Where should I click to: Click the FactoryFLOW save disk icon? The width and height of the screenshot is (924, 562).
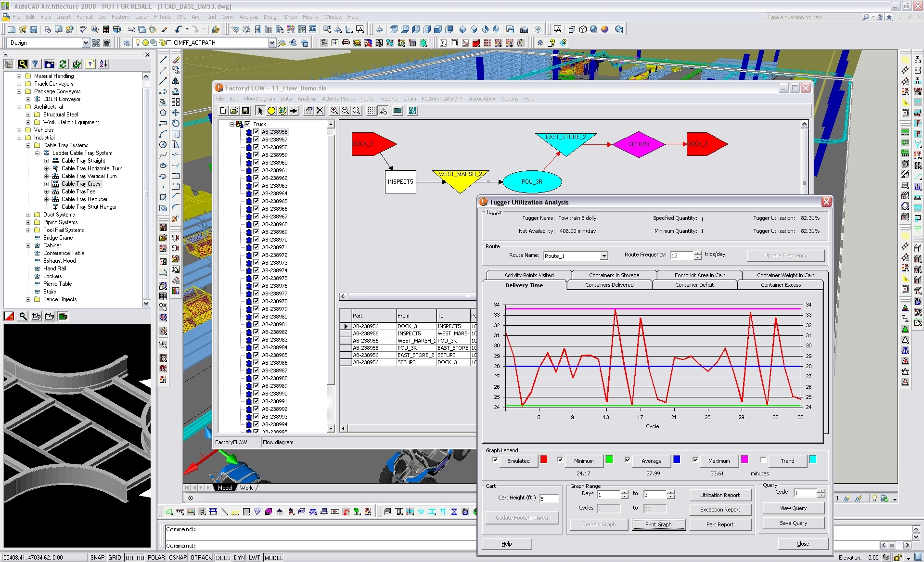[245, 111]
